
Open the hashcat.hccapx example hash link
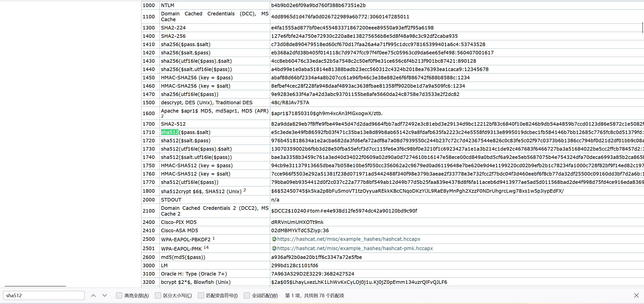[x=349, y=239]
